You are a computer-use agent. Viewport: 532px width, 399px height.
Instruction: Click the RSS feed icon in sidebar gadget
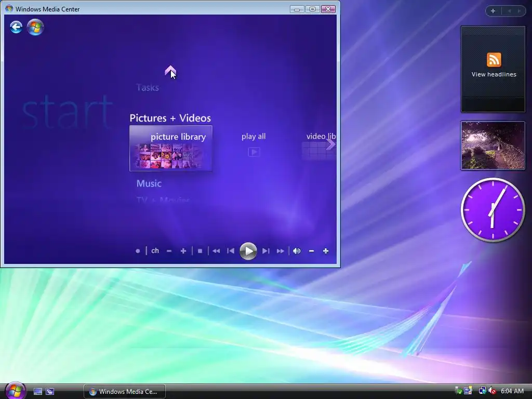coord(494,60)
